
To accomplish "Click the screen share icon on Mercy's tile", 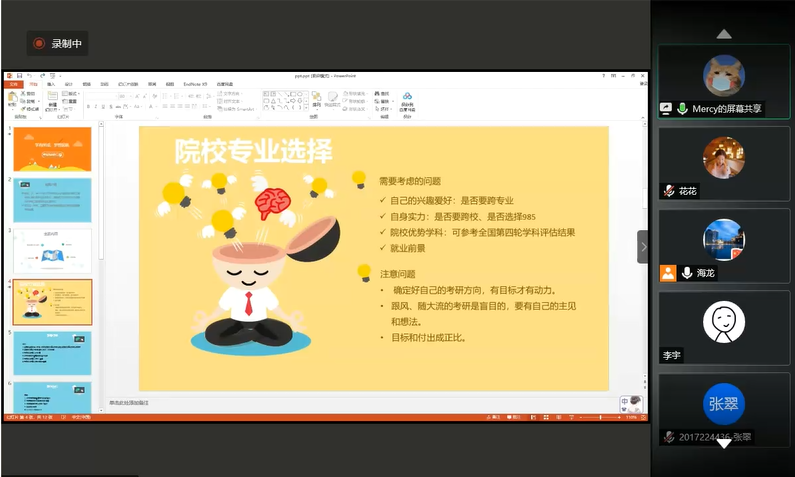I will 666,108.
